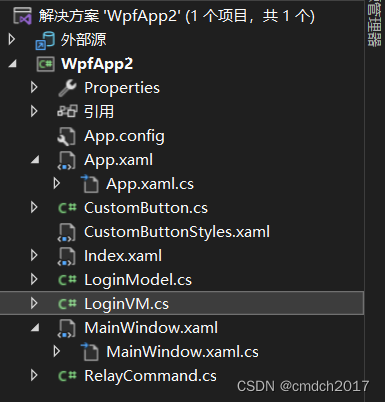
Task: Expand the LoginVM.cs node
Action: (34, 304)
